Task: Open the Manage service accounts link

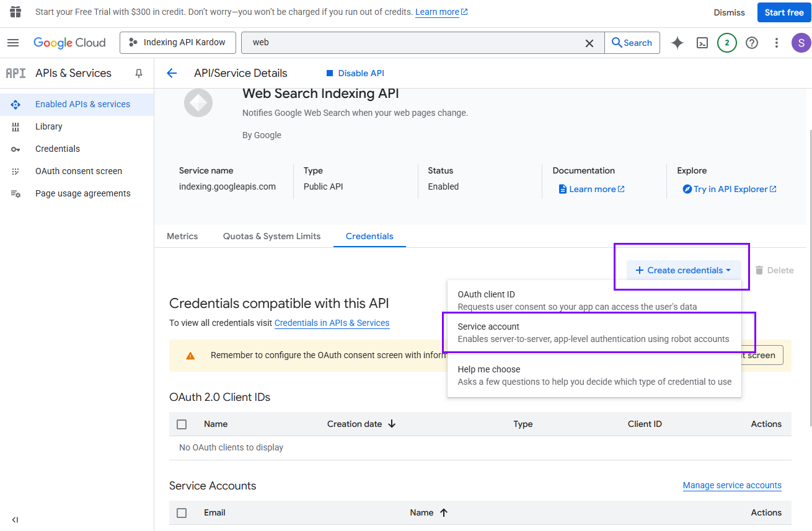Action: point(732,485)
